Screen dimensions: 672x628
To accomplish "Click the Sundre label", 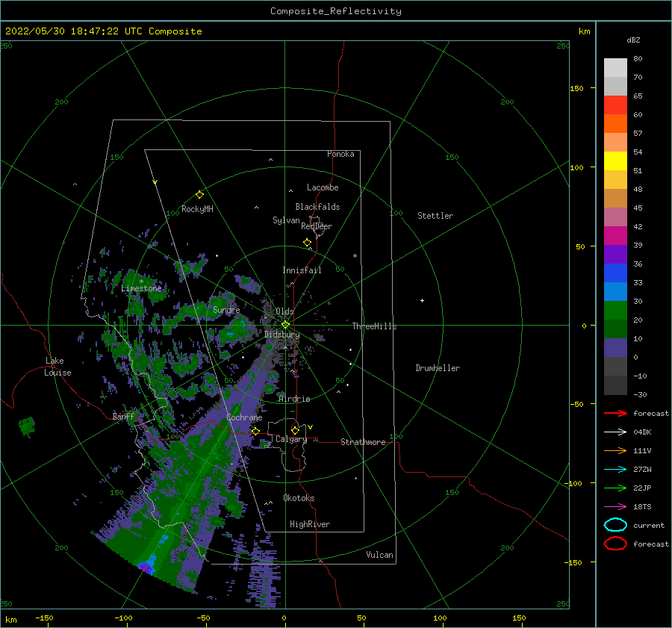I will [226, 310].
